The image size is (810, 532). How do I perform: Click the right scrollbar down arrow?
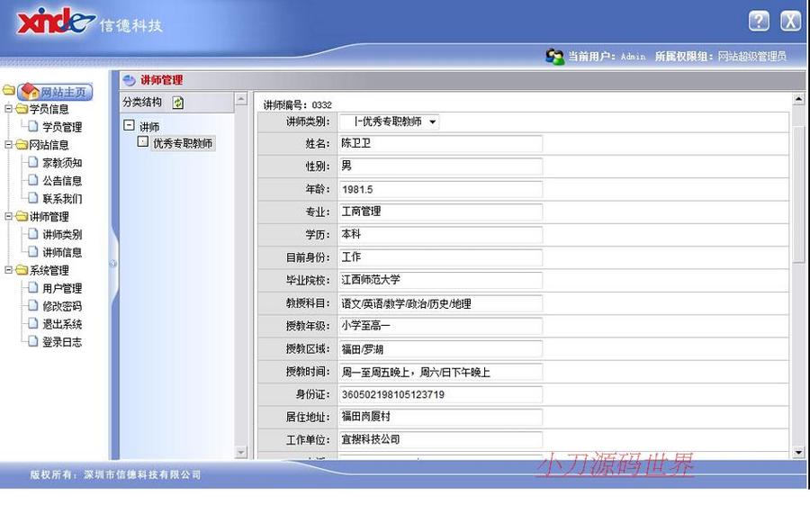click(x=797, y=451)
